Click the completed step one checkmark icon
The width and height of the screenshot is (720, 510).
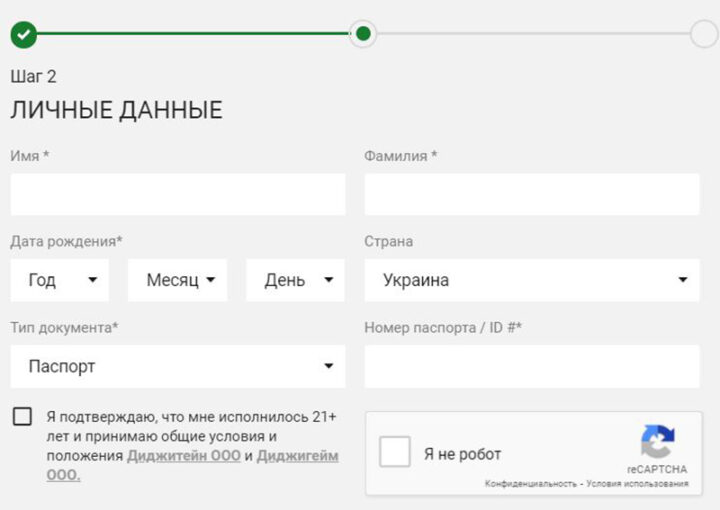[24, 34]
